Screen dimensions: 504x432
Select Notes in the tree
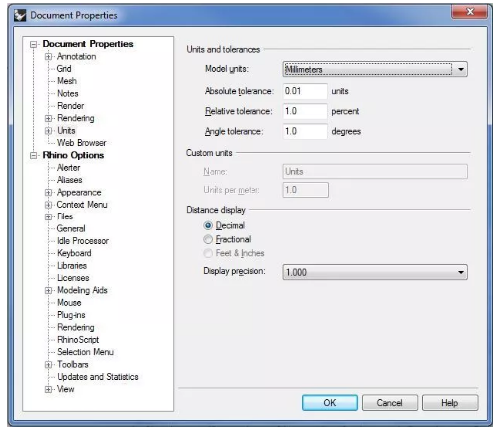68,94
